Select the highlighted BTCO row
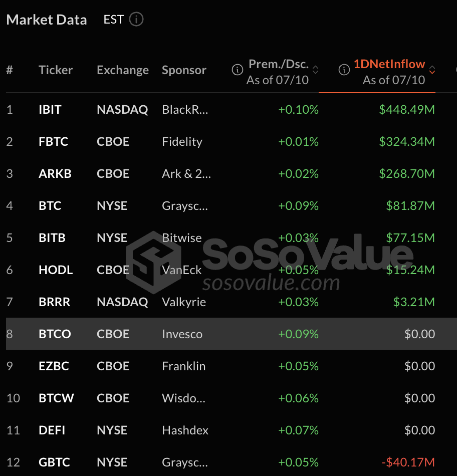Viewport: 457px width, 476px height. tap(228, 333)
